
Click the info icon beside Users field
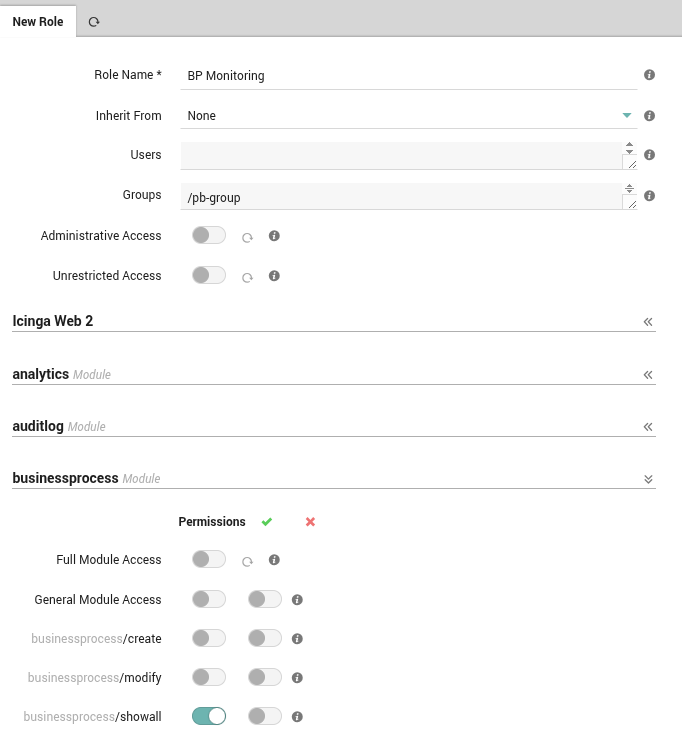(x=649, y=155)
